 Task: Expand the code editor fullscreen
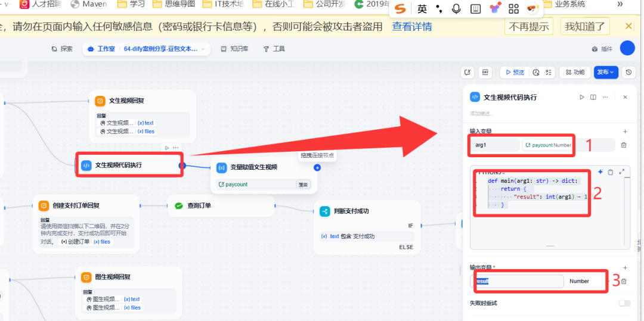(x=622, y=172)
